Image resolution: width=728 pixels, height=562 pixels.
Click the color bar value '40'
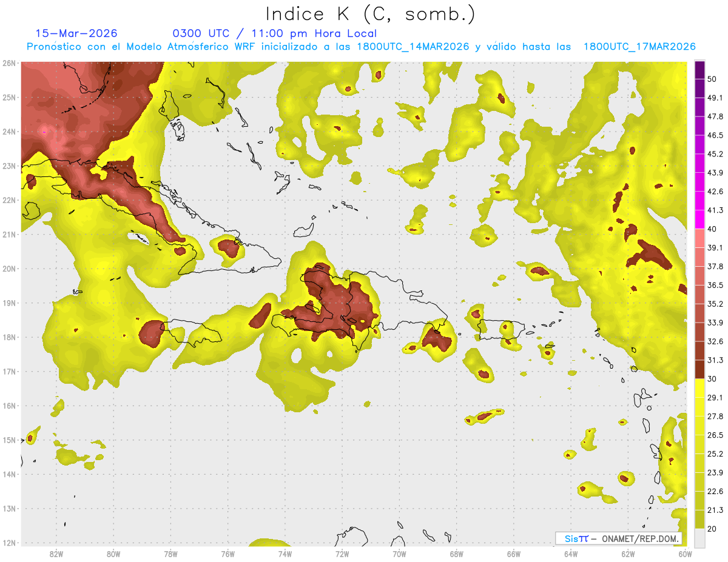(712, 229)
